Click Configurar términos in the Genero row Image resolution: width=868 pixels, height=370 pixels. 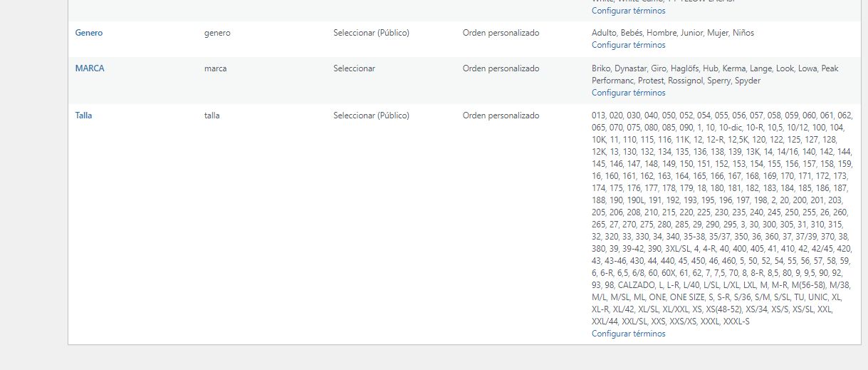(629, 45)
